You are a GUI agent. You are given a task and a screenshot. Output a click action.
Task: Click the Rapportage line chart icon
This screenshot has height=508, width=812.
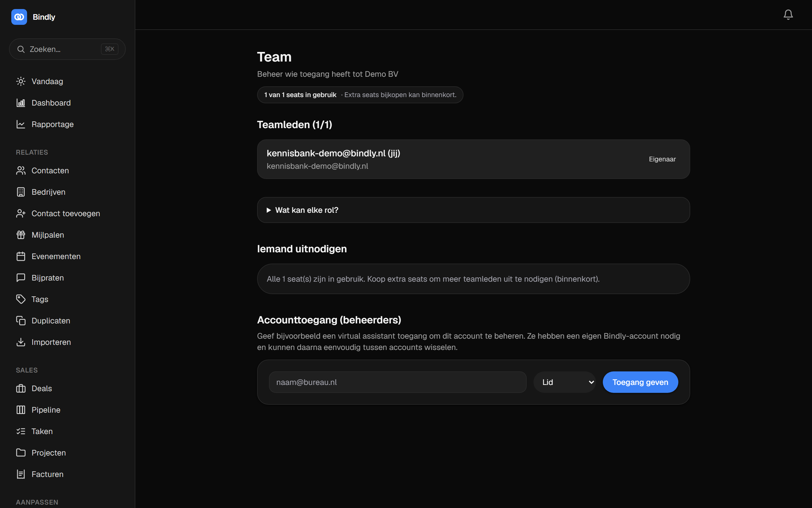[21, 124]
